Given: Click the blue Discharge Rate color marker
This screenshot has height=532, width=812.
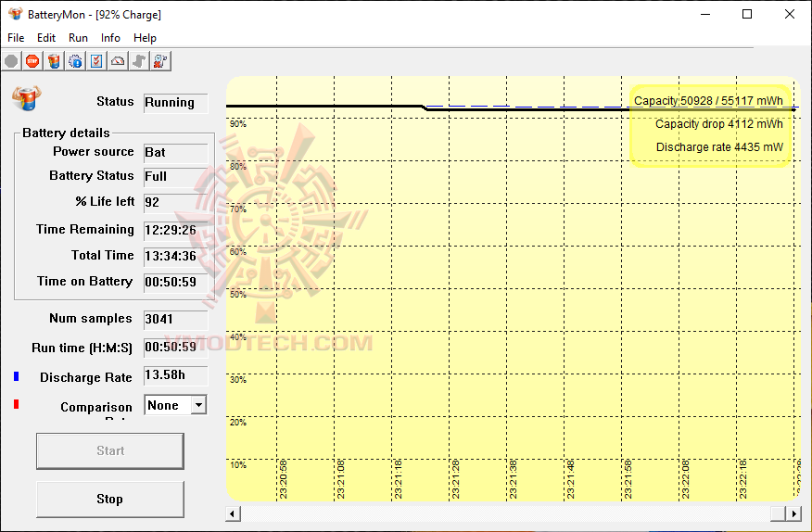Looking at the screenshot, I should 16,376.
